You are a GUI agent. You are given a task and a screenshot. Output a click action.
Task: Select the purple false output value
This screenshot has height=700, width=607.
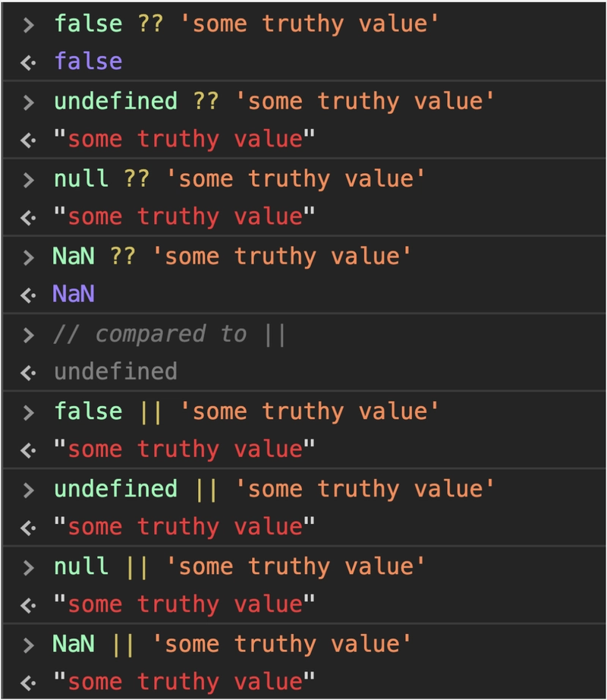pos(88,61)
